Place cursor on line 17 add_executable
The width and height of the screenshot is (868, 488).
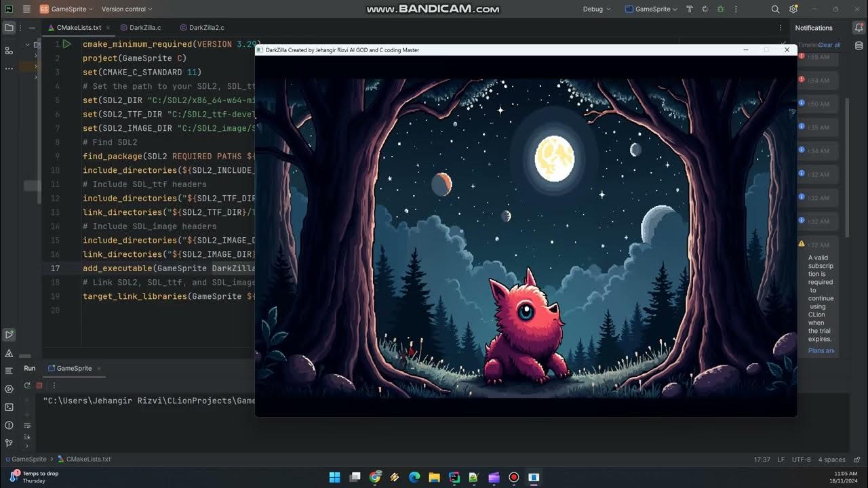click(168, 268)
